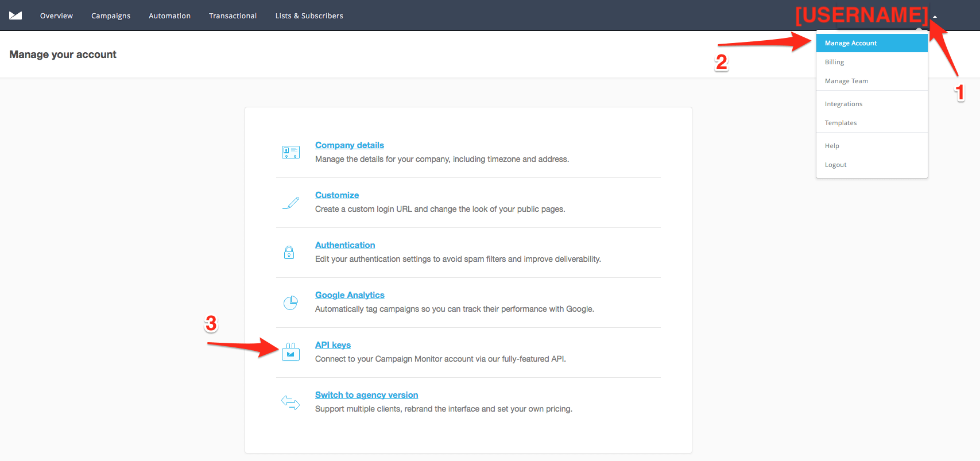Click the Switch to agency version link
This screenshot has height=461, width=980.
point(366,395)
